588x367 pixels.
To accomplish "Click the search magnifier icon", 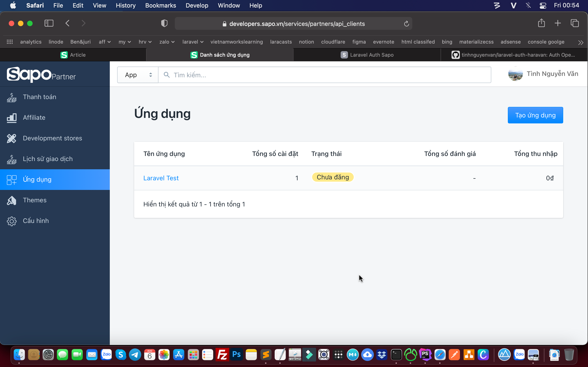I will (x=167, y=75).
